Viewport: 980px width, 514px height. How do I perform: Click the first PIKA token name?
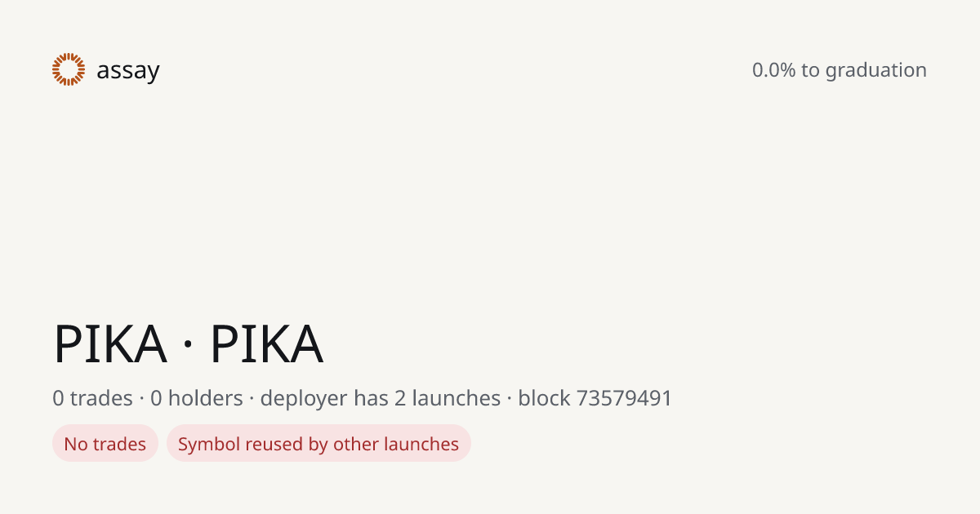[110, 344]
